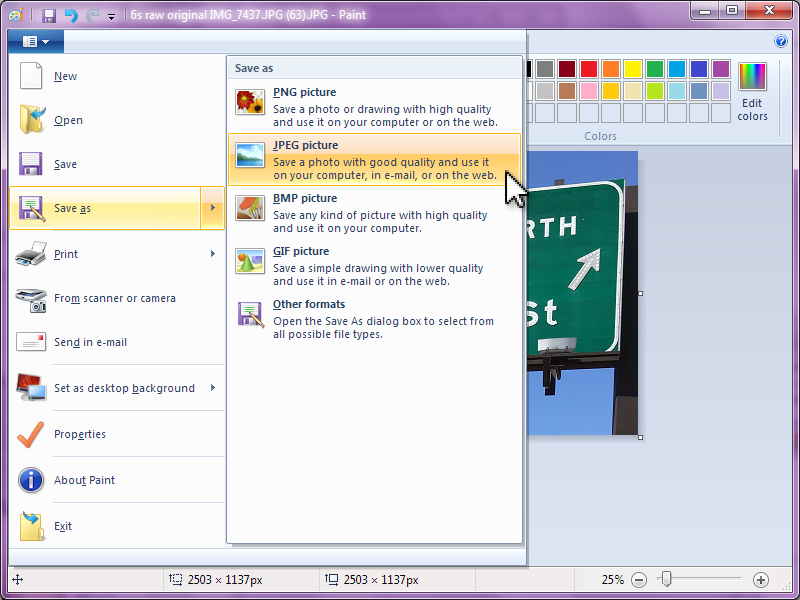800x600 pixels.
Task: Save the image as JPEG picture
Action: (374, 159)
